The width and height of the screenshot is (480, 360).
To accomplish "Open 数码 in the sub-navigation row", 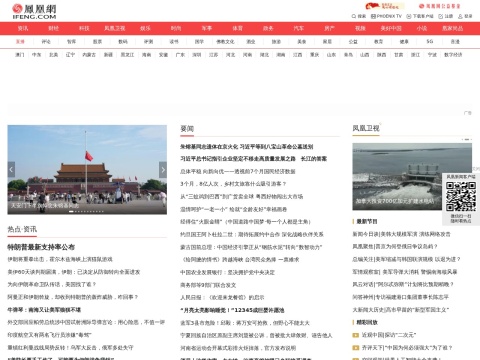I will pos(123,42).
